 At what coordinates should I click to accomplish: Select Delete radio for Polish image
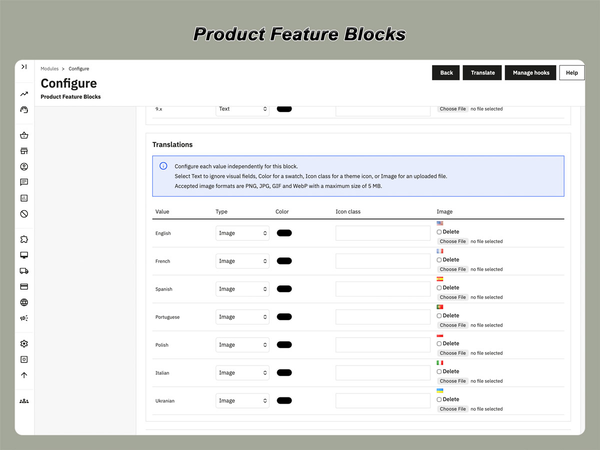point(439,344)
